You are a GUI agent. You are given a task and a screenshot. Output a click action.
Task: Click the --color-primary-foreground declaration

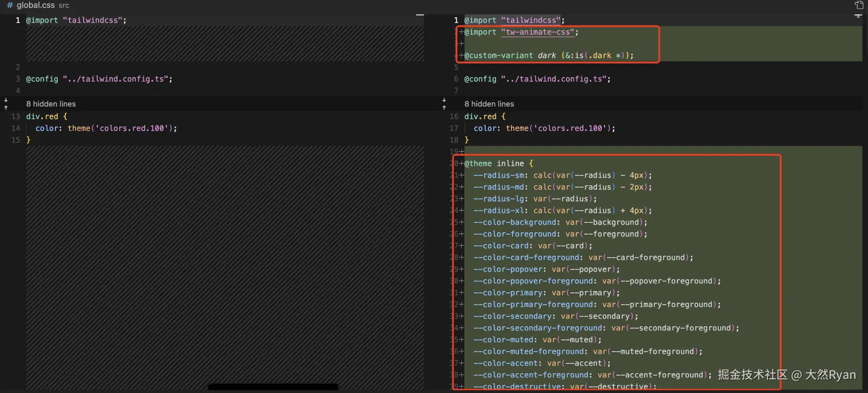597,305
